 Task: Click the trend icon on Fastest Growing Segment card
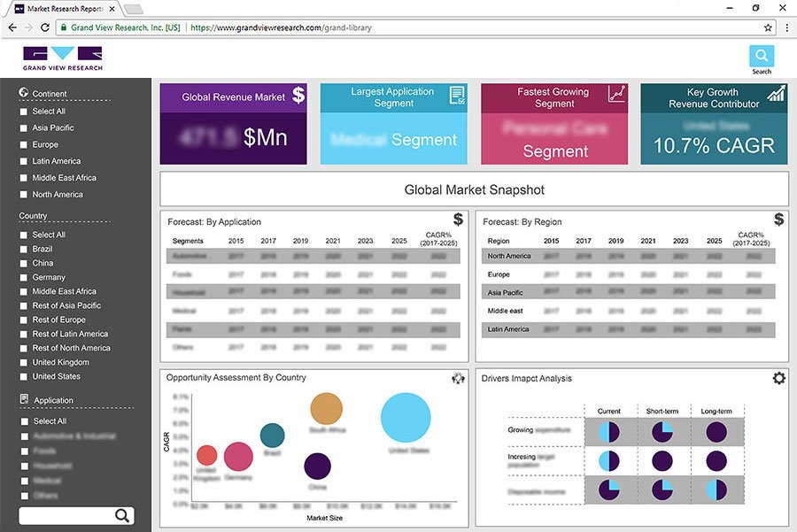615,92
